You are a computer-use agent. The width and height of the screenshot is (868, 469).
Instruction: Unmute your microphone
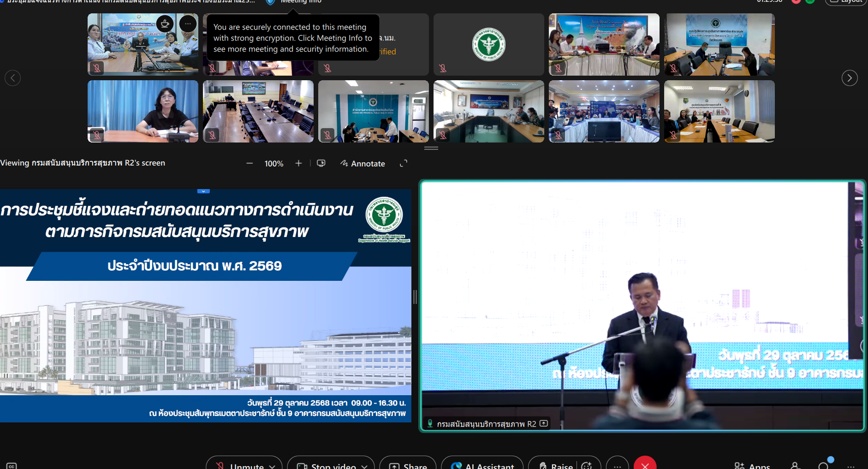[x=240, y=465]
